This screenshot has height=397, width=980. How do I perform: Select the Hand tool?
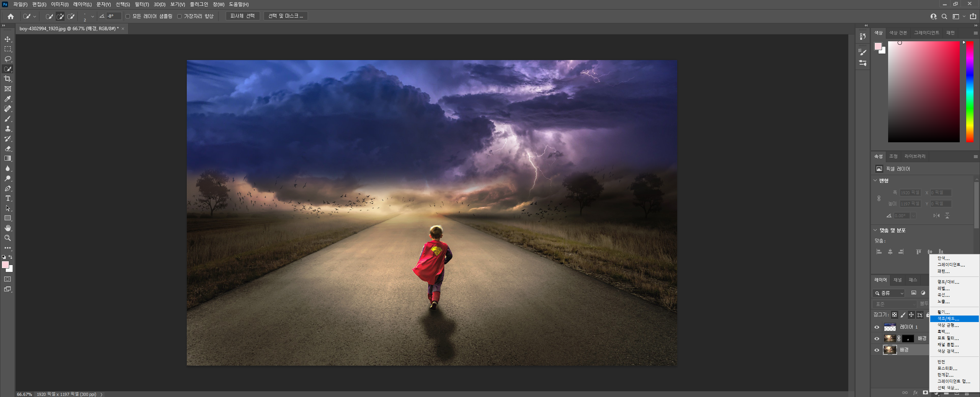point(8,228)
